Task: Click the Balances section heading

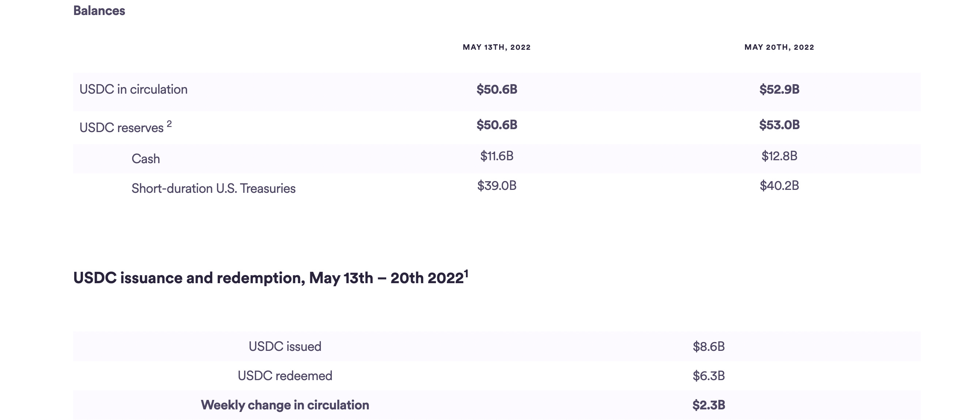Action: tap(99, 11)
